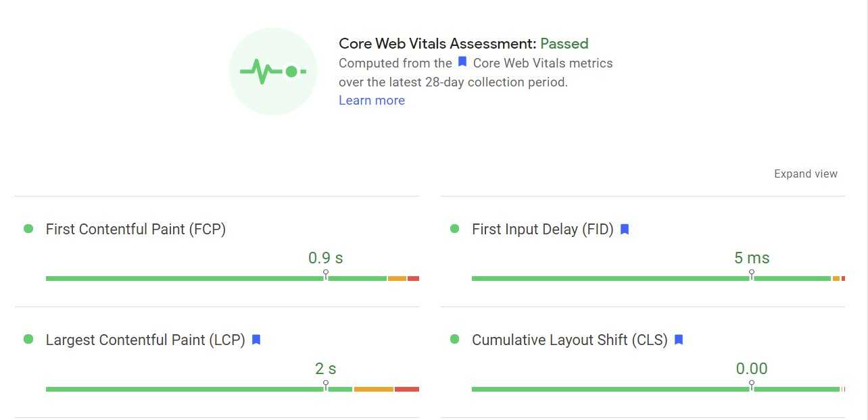
Task: Click the green status dot for LCP
Action: (28, 339)
